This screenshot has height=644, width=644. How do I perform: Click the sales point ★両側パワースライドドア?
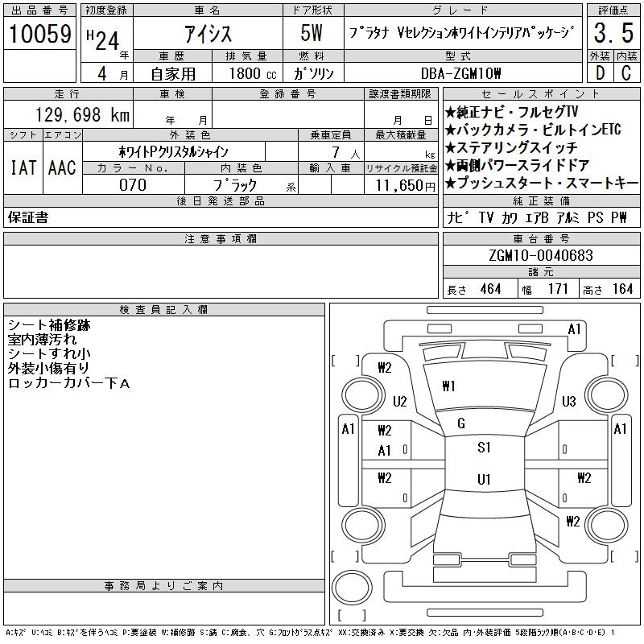click(518, 165)
